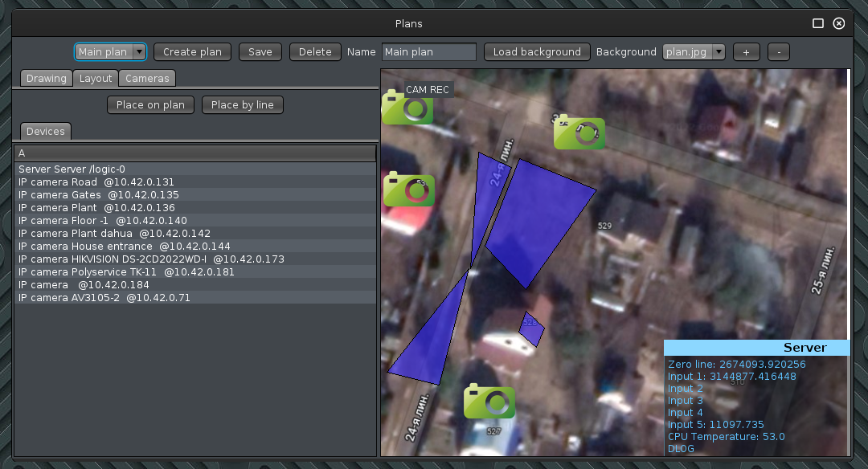The width and height of the screenshot is (868, 469).
Task: Select the Devices tab
Action: (45, 131)
